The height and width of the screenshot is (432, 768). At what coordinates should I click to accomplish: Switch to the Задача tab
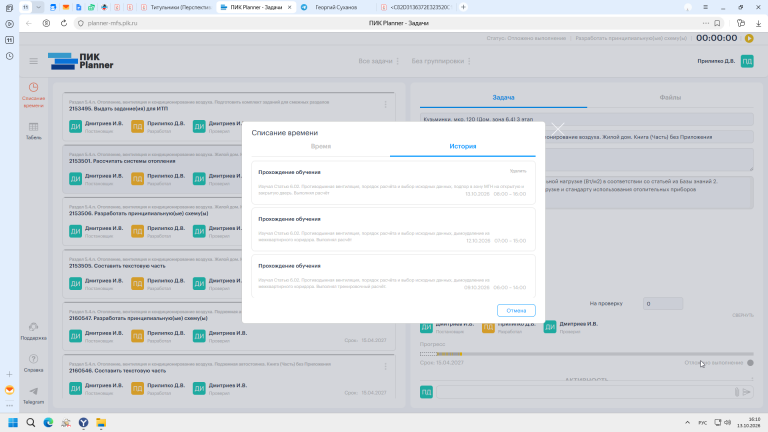(503, 97)
